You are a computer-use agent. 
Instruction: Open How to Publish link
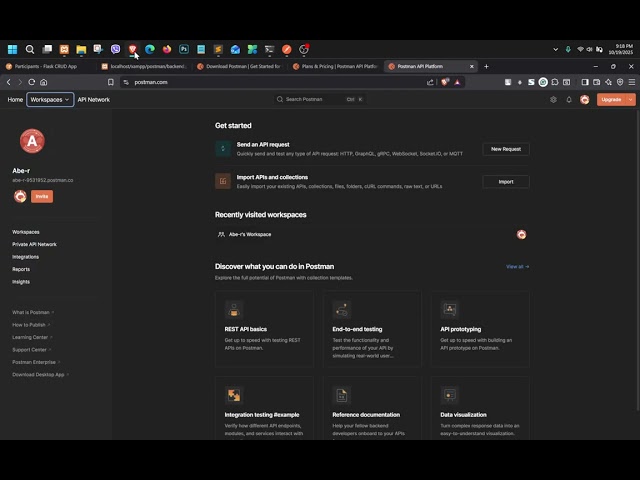[x=31, y=325]
